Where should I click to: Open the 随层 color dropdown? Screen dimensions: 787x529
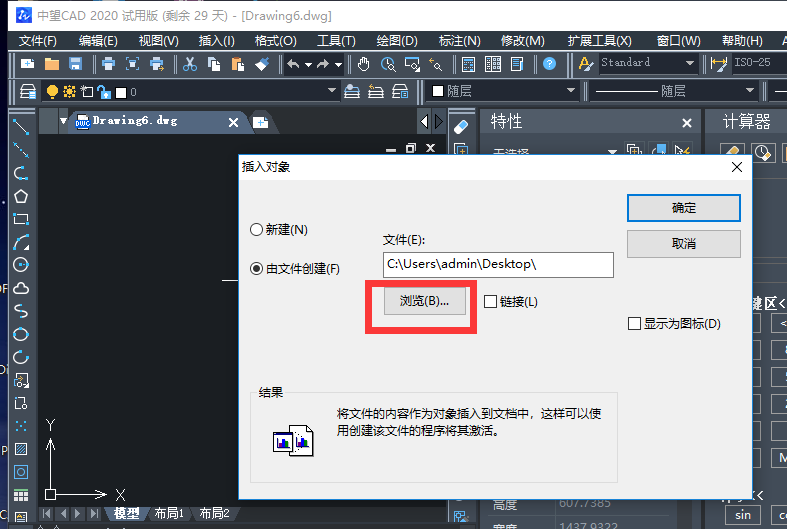[503, 91]
